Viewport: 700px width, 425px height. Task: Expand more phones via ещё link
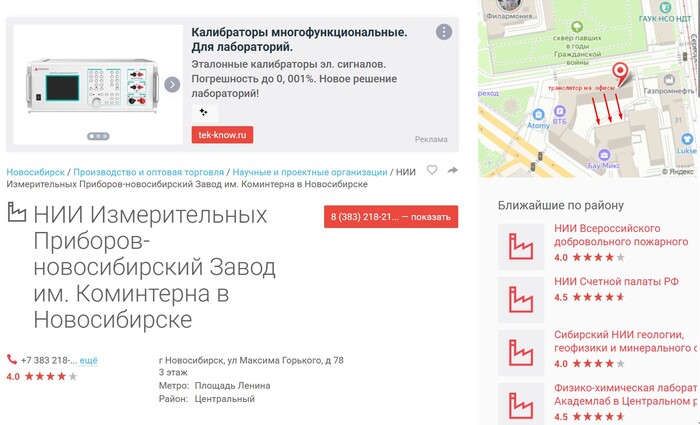coord(88,360)
